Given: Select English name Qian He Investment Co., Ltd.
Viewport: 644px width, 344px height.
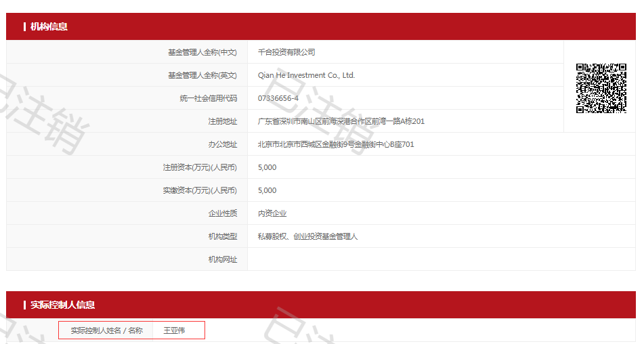Looking at the screenshot, I should click(306, 75).
